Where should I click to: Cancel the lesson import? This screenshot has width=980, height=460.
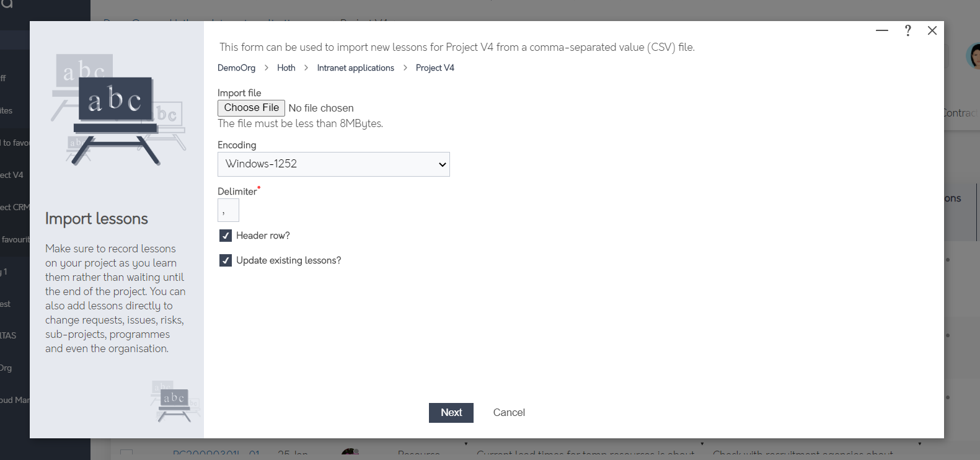tap(509, 413)
